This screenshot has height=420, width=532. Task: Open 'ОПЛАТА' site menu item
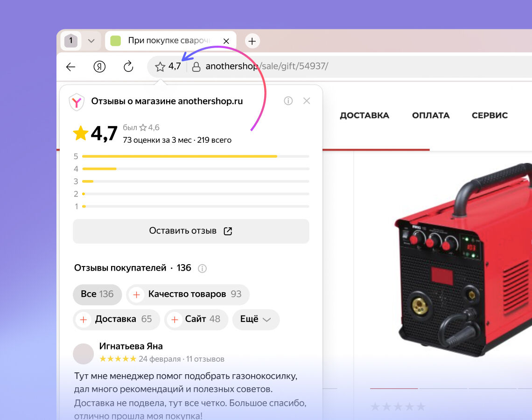pos(431,115)
